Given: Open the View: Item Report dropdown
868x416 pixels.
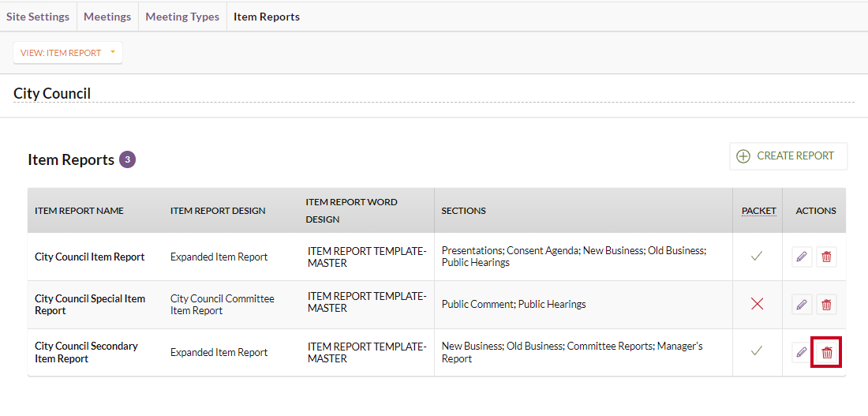Looking at the screenshot, I should coord(68,53).
